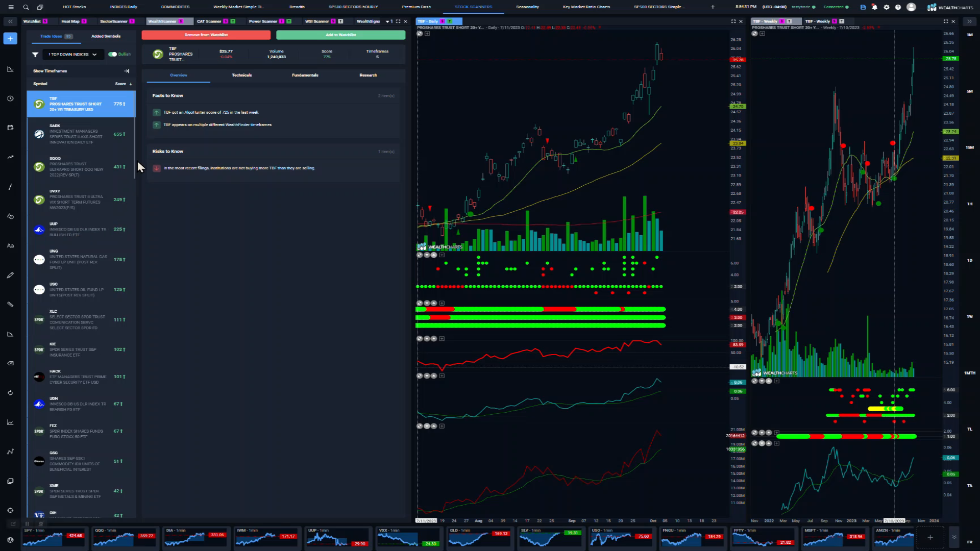Select the ruler measure tool in sidebar
This screenshot has height=551, width=980.
10,305
